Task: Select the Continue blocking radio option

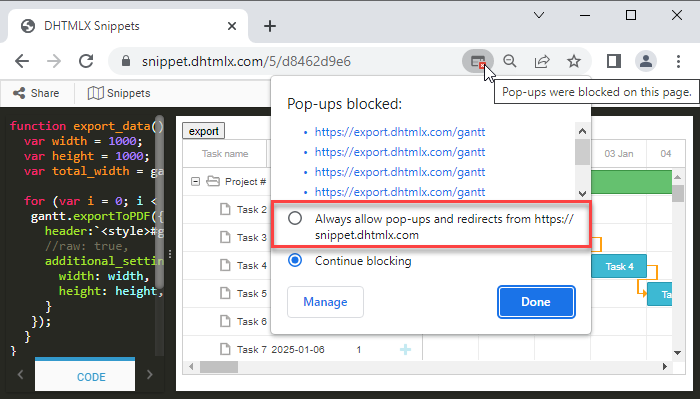Action: point(295,260)
